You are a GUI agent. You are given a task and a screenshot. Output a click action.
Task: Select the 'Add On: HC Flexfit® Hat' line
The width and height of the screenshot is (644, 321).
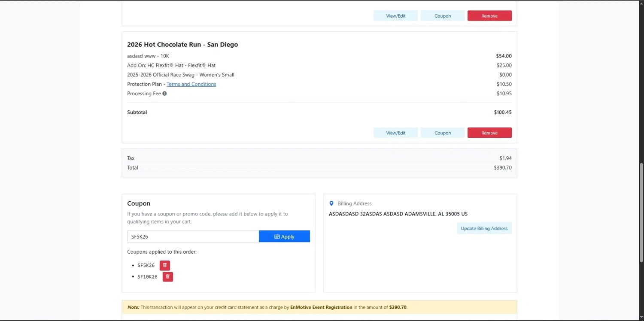171,65
